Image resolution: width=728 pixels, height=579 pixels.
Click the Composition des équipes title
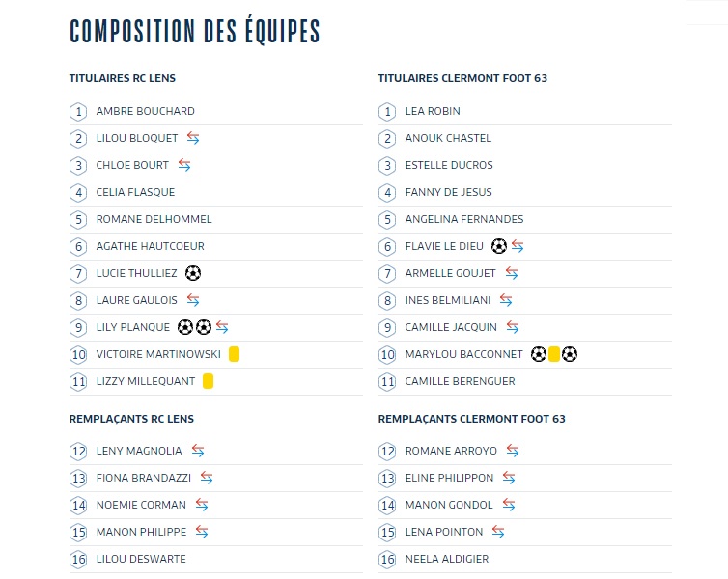click(x=194, y=32)
